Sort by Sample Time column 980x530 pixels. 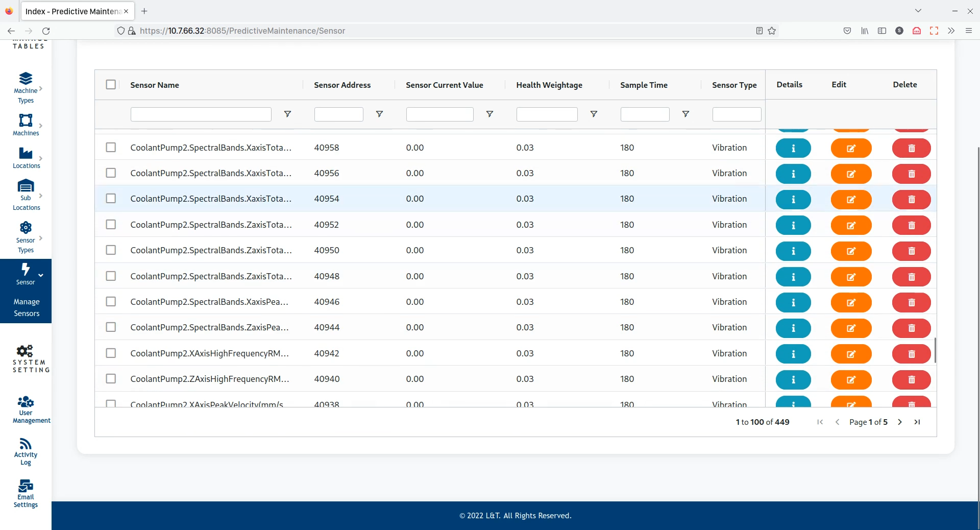644,85
